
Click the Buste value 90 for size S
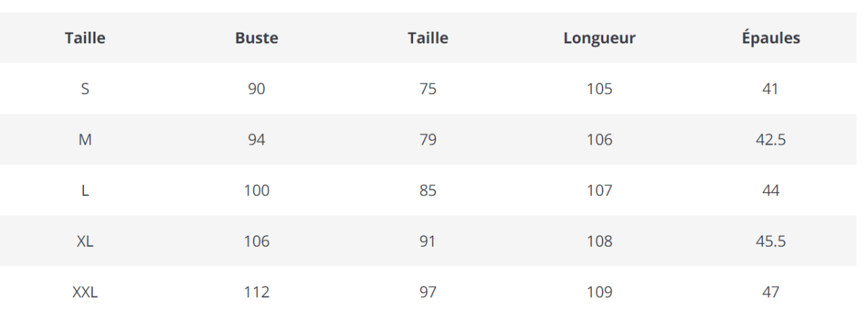[x=256, y=89]
